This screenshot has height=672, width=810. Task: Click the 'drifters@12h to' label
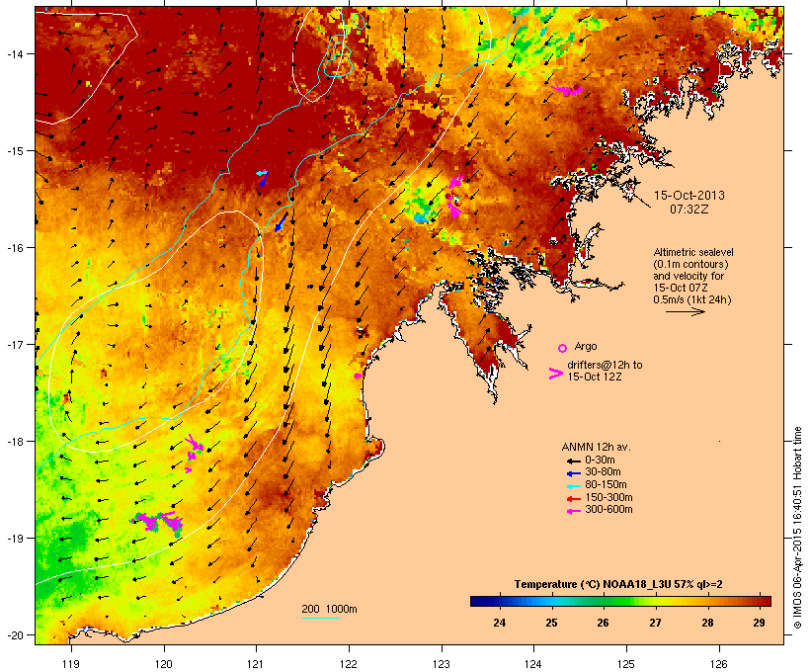coord(605,365)
